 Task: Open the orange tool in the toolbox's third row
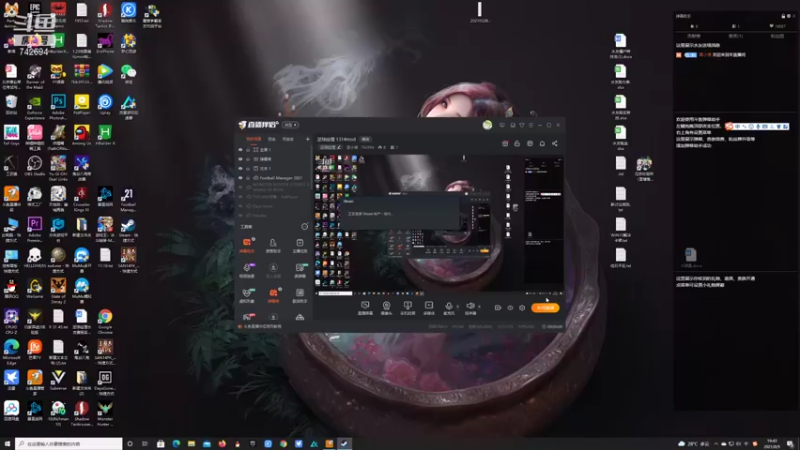pos(273,295)
